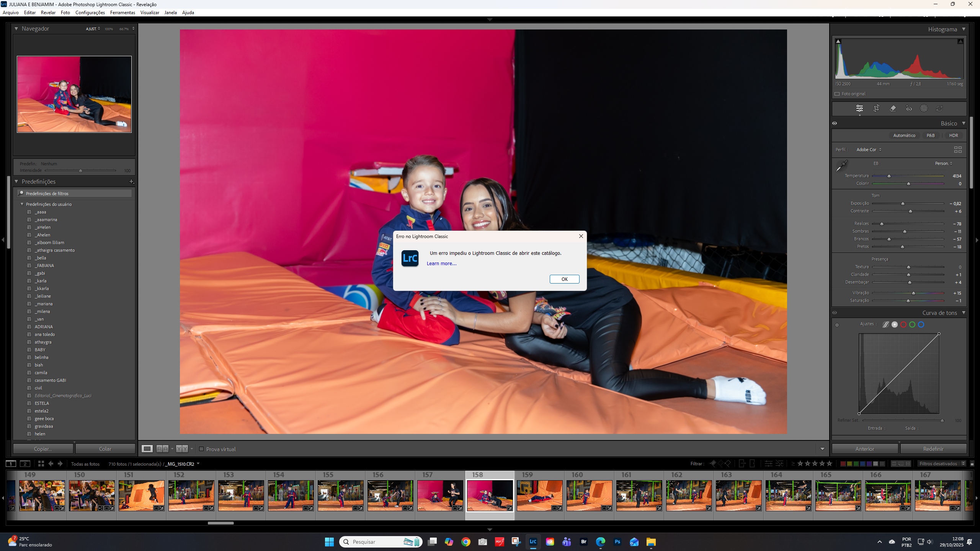Image resolution: width=980 pixels, height=551 pixels.
Task: Select filmstrip thumbnail number 159
Action: [x=539, y=496]
